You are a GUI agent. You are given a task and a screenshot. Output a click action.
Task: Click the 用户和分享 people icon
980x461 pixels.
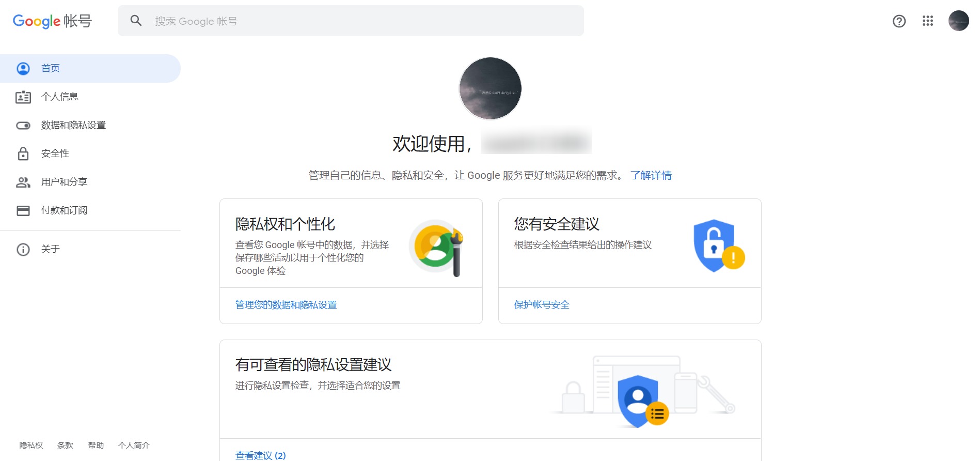tap(23, 182)
